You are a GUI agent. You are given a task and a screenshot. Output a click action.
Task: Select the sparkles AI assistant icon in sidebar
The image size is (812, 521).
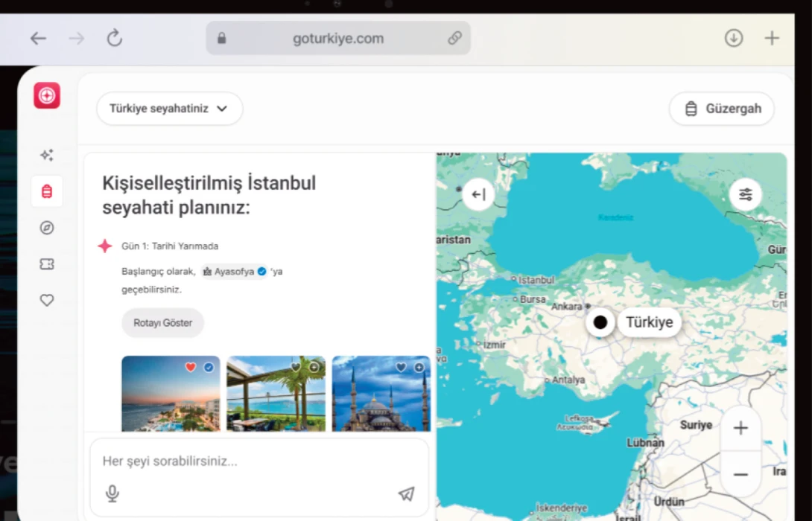(x=47, y=155)
